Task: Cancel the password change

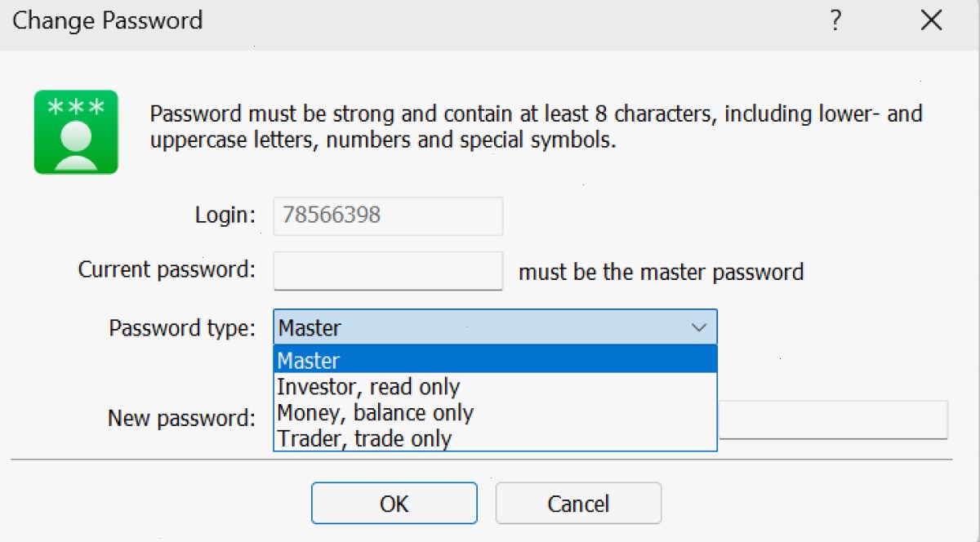Action: click(x=578, y=503)
